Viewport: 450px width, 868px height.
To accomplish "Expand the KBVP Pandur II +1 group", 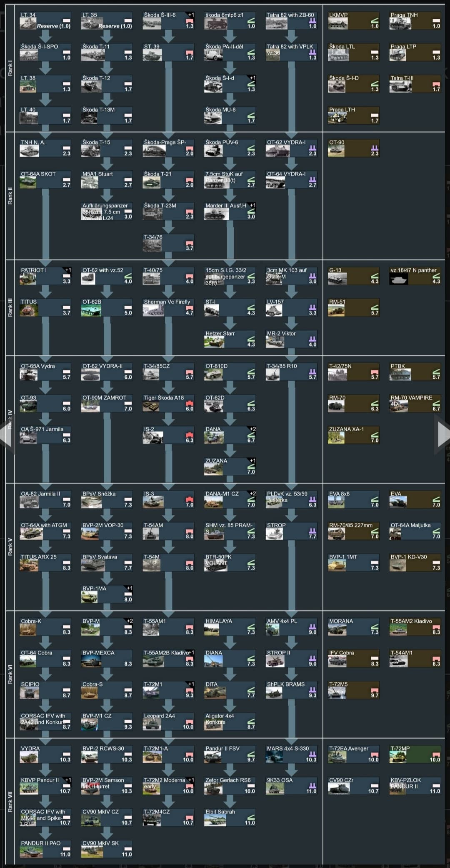I will (45, 785).
